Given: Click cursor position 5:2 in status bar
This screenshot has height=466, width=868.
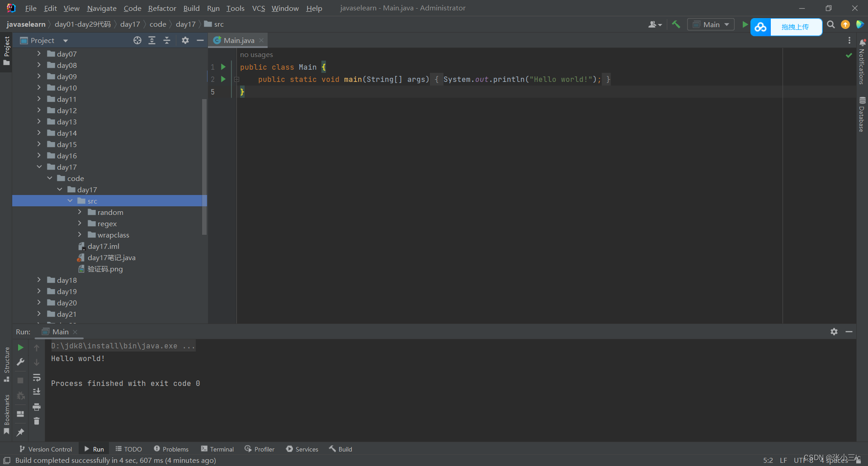Looking at the screenshot, I should pyautogui.click(x=768, y=460).
